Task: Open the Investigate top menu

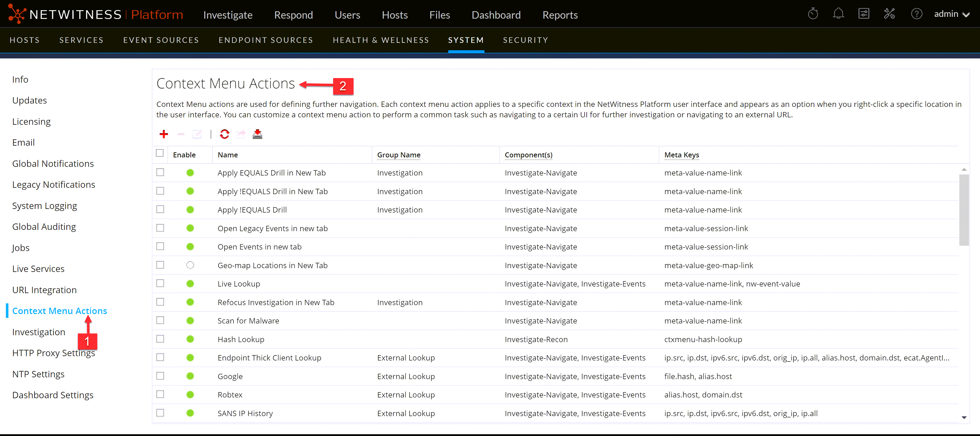Action: [x=227, y=15]
